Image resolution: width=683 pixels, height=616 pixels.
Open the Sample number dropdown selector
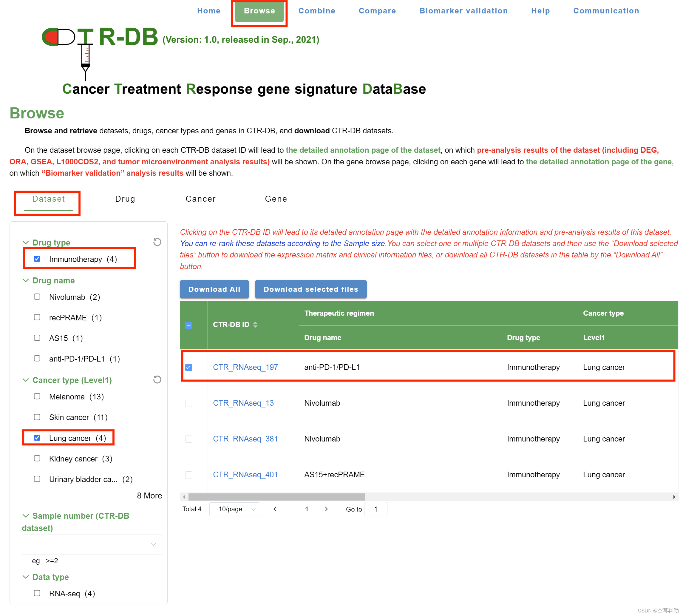click(92, 544)
